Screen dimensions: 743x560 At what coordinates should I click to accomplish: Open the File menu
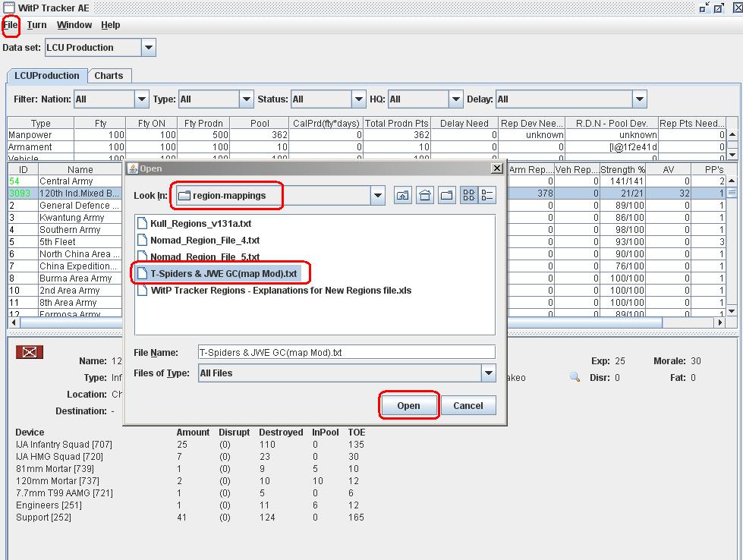[x=11, y=24]
